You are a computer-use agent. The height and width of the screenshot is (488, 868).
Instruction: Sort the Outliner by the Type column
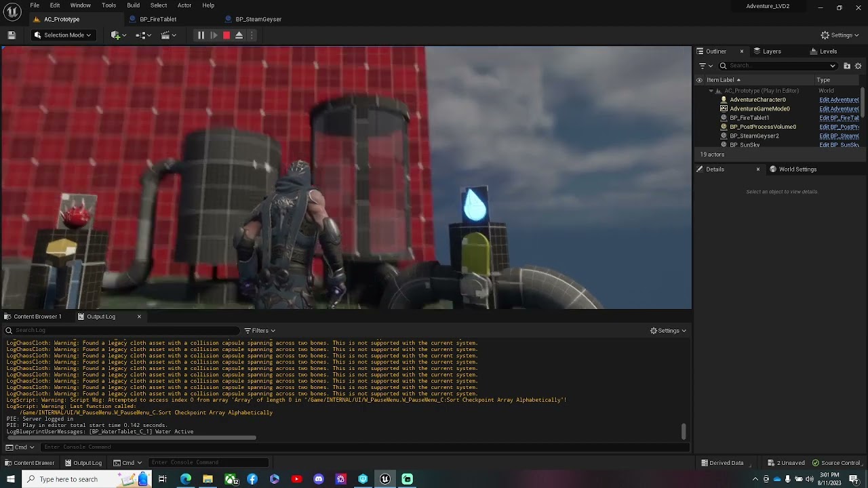823,80
